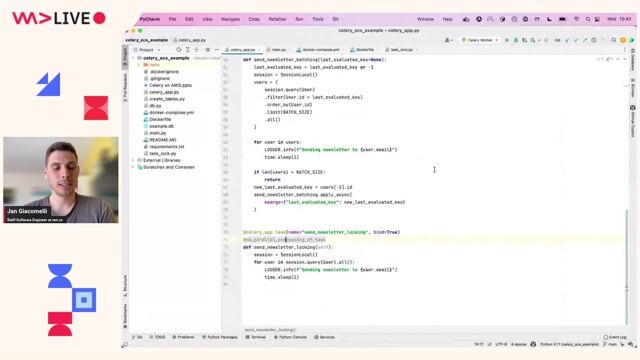Expand External Libraries node
The width and height of the screenshot is (640, 360).
(133, 160)
